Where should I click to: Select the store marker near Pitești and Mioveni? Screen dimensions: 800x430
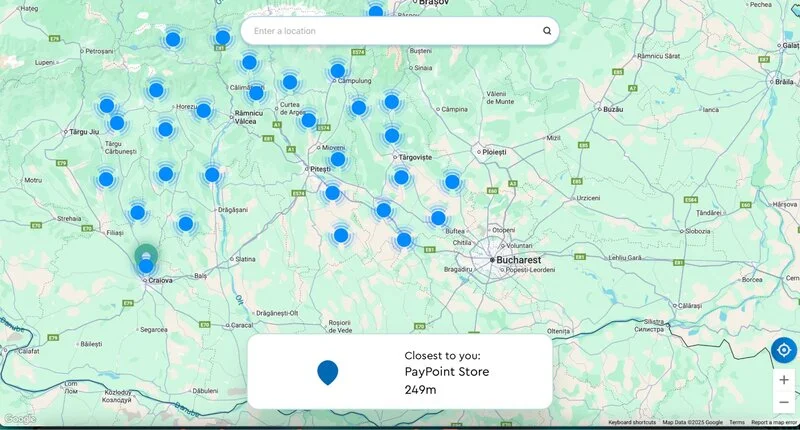(338, 160)
